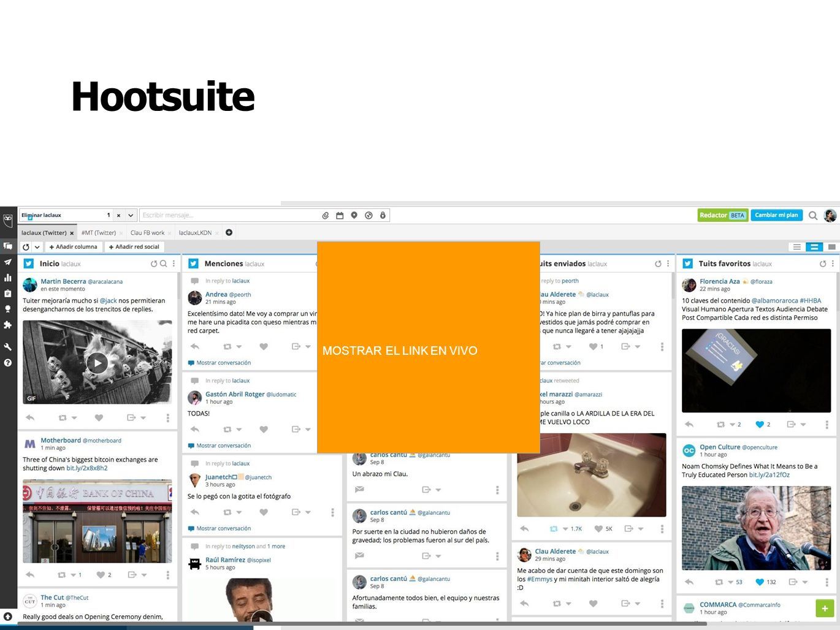Screen dimensions: 840x630
Task: Like the amarazzi sink tweet with 5K
Action: click(x=598, y=529)
